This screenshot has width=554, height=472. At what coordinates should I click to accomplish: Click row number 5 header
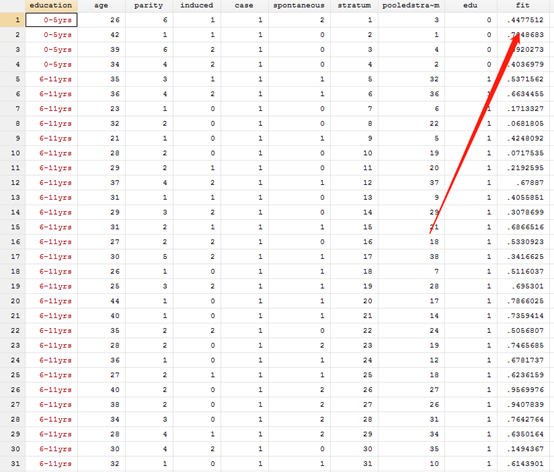coord(12,79)
